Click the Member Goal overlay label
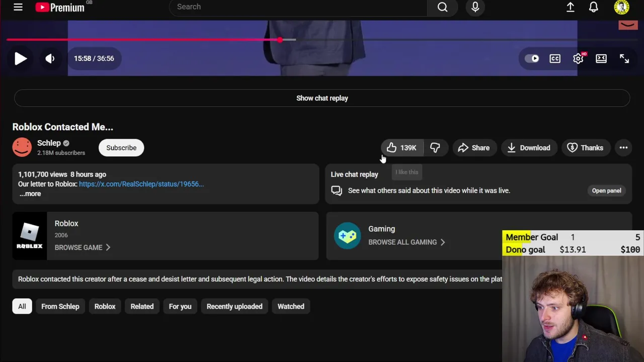 pos(532,237)
